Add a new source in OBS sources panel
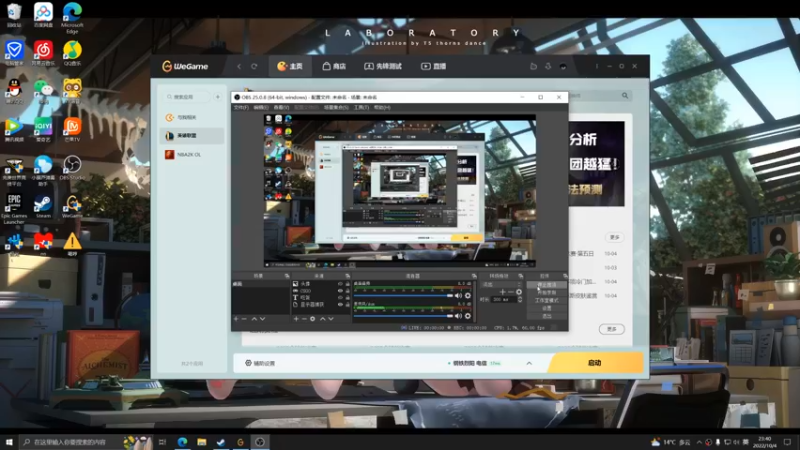 click(296, 319)
